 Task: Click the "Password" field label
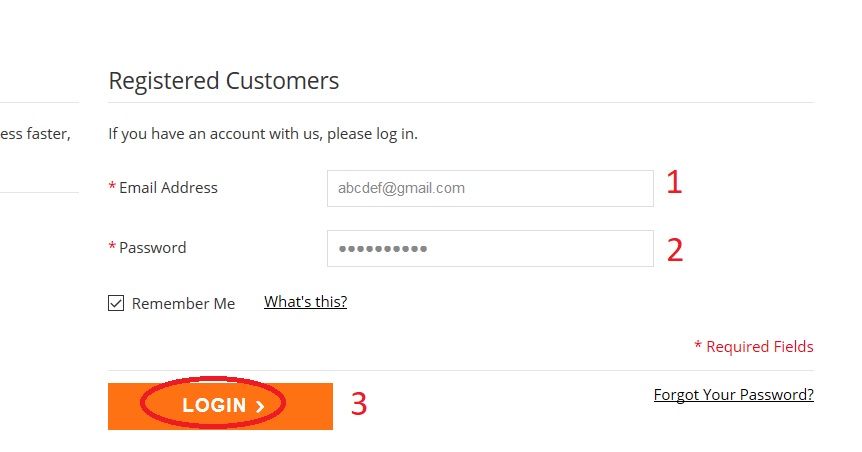[x=152, y=247]
